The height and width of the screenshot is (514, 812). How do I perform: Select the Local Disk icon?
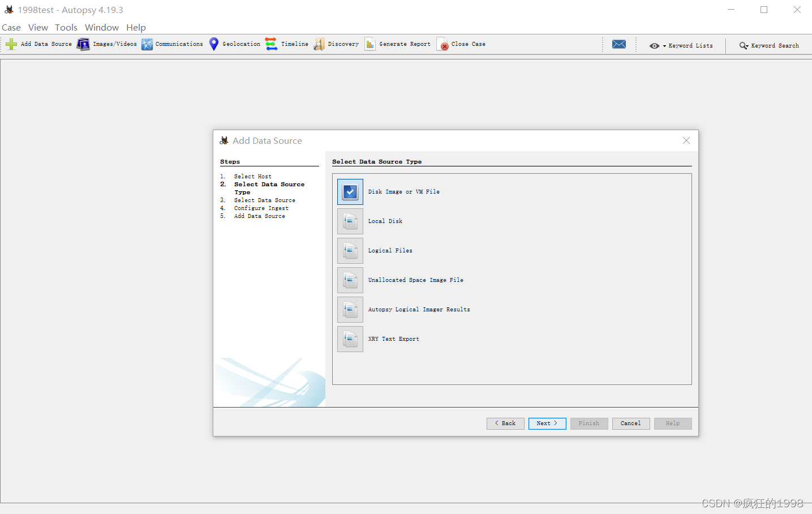(x=350, y=221)
